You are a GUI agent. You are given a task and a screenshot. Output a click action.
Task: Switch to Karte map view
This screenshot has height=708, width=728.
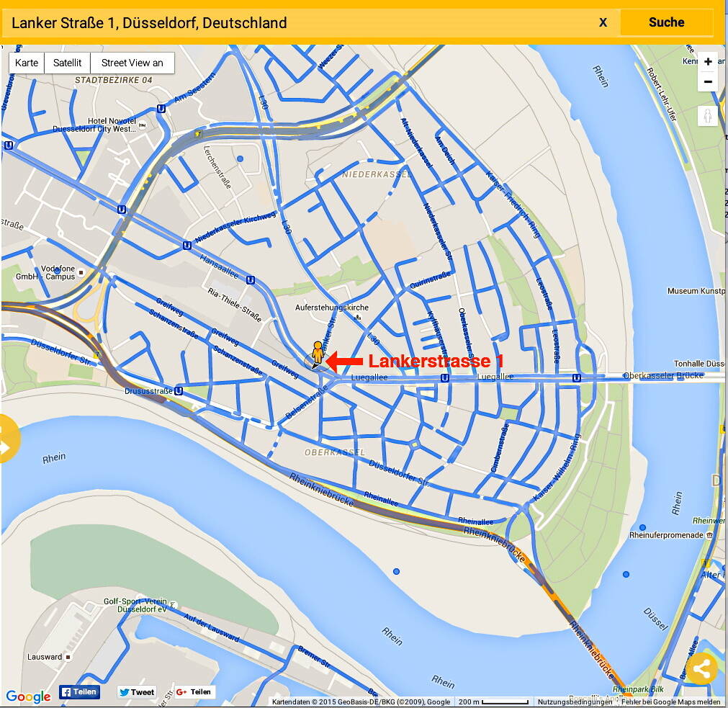point(27,63)
